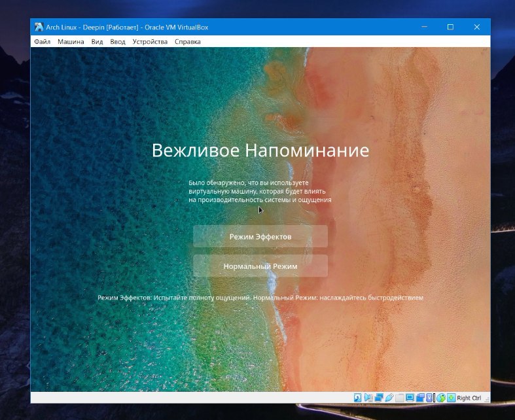Image resolution: width=515 pixels, height=420 pixels.
Task: Minimize the VirtualBox window
Action: (424, 27)
